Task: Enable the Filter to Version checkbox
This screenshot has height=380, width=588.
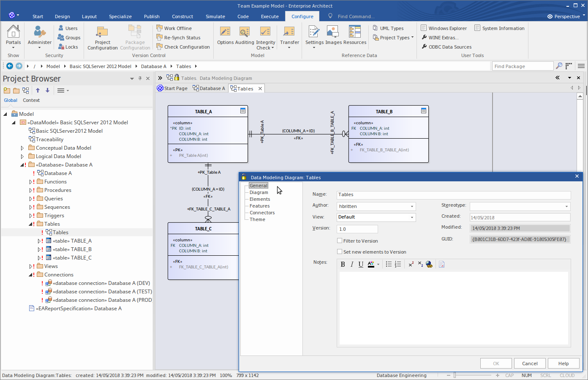Action: coord(340,241)
